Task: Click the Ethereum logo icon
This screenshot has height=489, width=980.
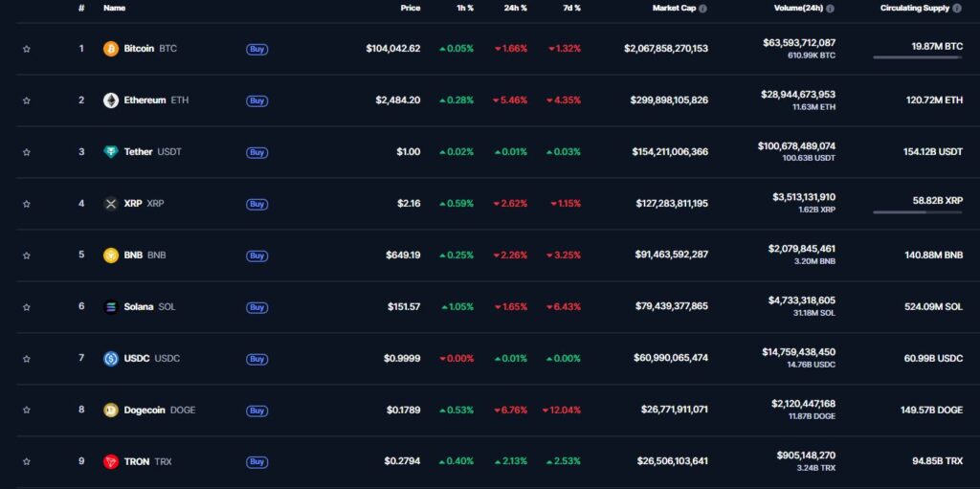Action: pos(111,100)
